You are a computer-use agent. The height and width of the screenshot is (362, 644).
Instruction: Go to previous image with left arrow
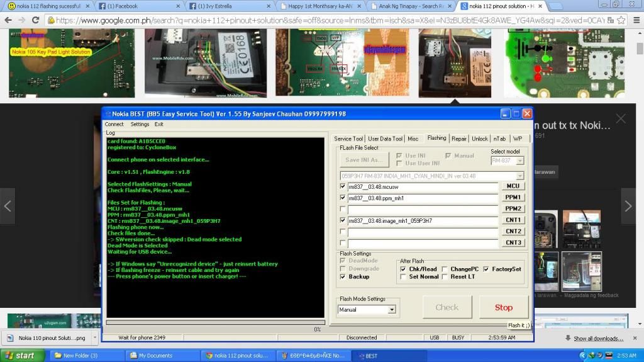(8, 206)
